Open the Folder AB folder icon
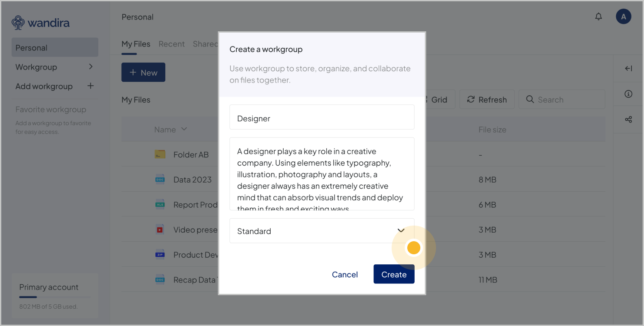This screenshot has height=326, width=644. 160,154
